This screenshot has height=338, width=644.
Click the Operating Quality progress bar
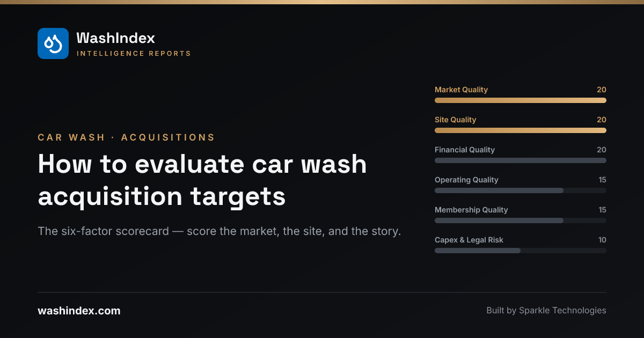(x=521, y=190)
